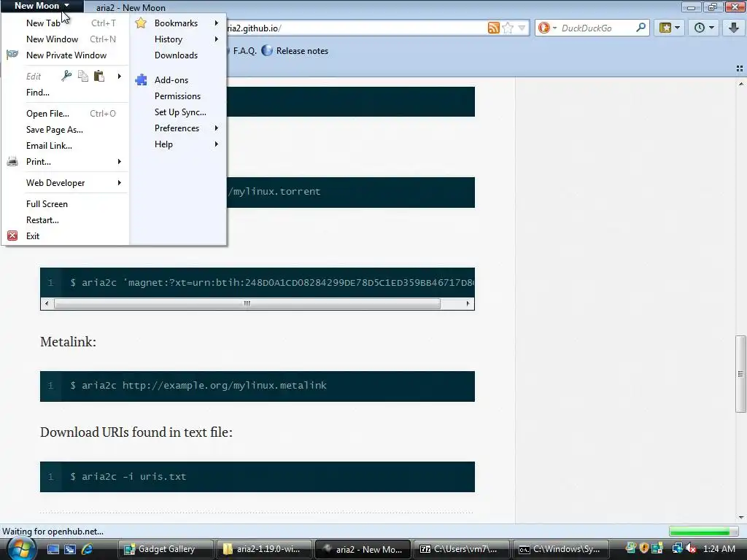Click the printer icon beside Print
This screenshot has width=747, height=560.
(12, 161)
